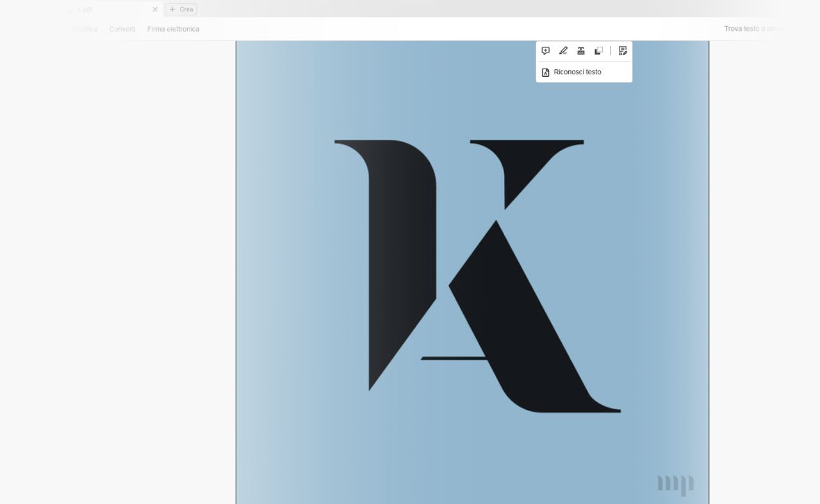Open the Converti menu
Viewport: 820px width, 504px height.
pyautogui.click(x=122, y=29)
